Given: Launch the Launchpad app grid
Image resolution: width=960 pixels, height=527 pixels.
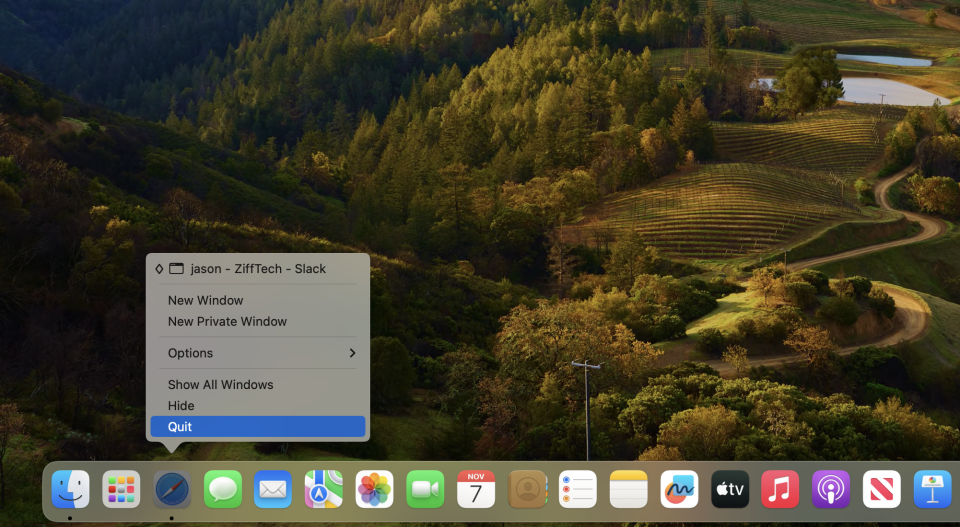Looking at the screenshot, I should point(121,489).
